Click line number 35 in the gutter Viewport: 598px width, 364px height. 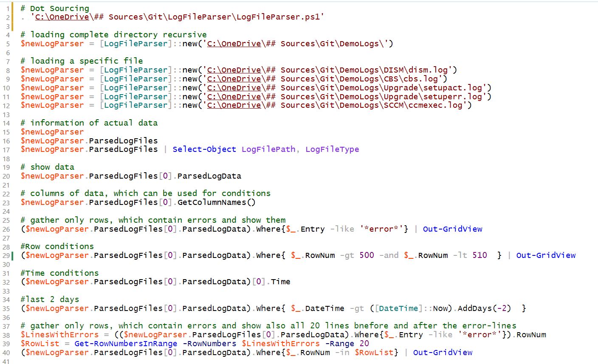point(6,308)
